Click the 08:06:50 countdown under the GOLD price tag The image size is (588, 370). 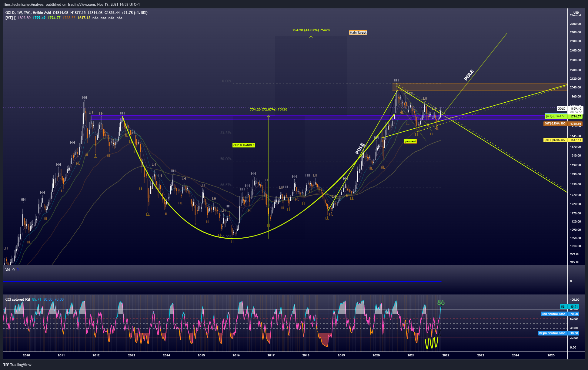(x=576, y=112)
